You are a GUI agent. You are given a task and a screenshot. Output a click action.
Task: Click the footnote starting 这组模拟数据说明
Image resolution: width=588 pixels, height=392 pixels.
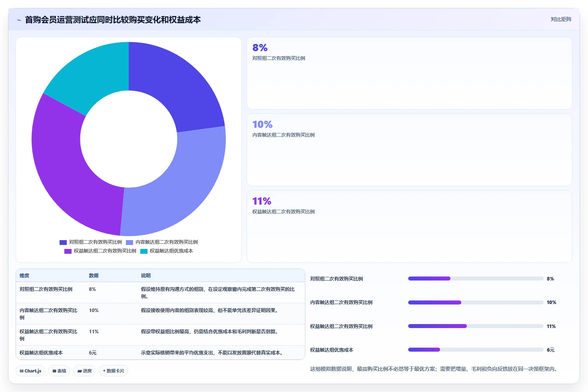(435, 369)
